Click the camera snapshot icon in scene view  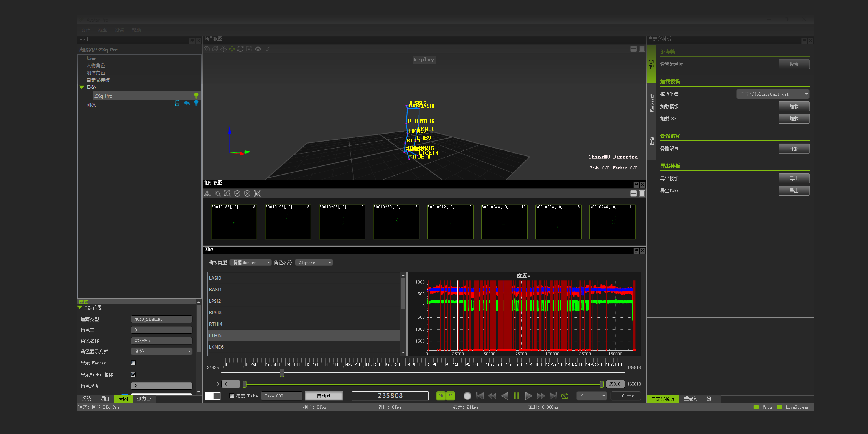click(x=207, y=49)
